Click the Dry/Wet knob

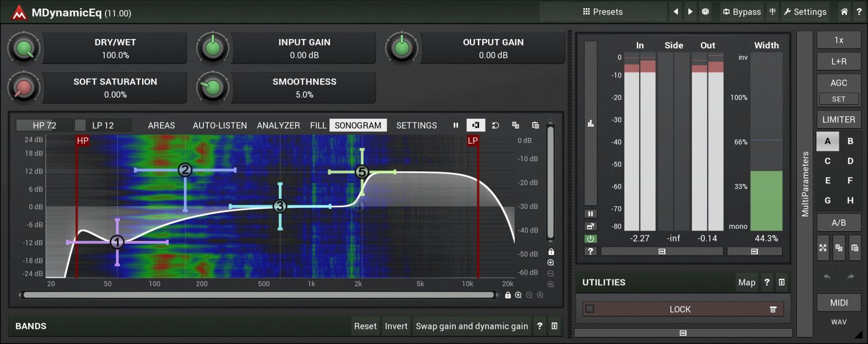click(24, 49)
